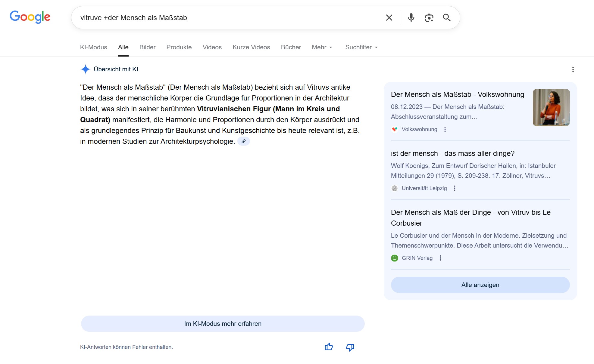Open Der Mensch als Maßstab Volkswohnung link
Viewport: 594px width, 364px height.
point(457,94)
